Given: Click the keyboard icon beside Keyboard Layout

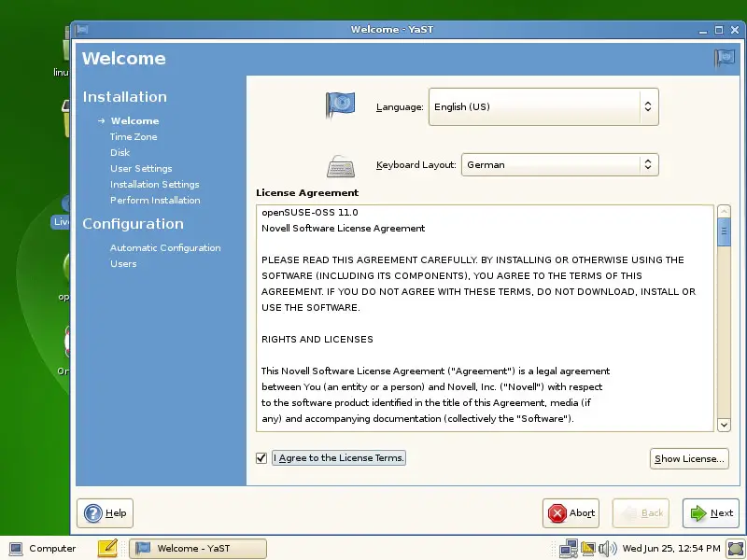Looking at the screenshot, I should click(341, 166).
